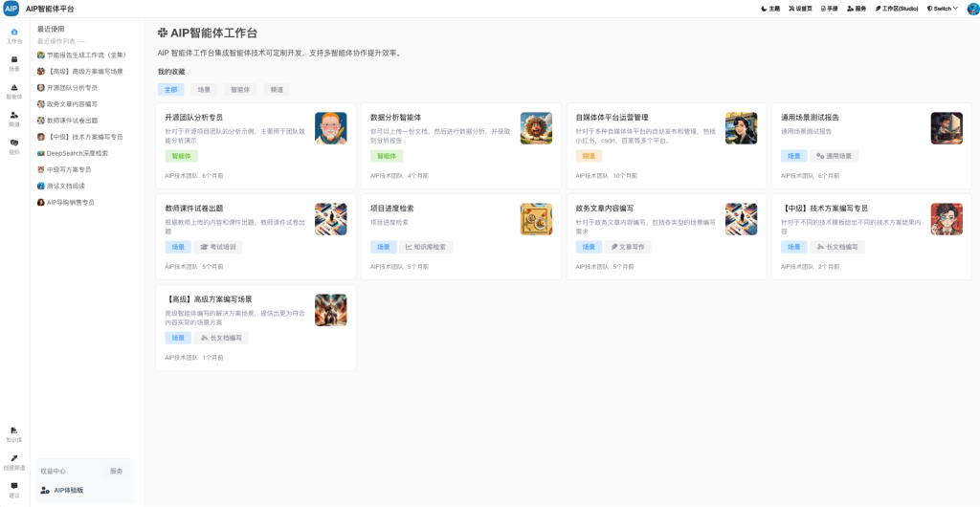
Task: Open the user avatar menu
Action: [x=972, y=9]
